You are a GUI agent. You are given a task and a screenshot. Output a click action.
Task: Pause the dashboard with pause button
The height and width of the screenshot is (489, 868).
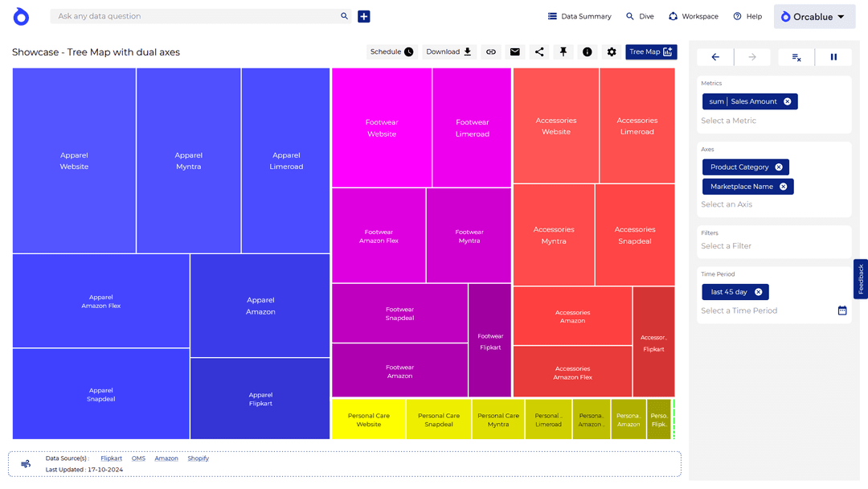(833, 57)
